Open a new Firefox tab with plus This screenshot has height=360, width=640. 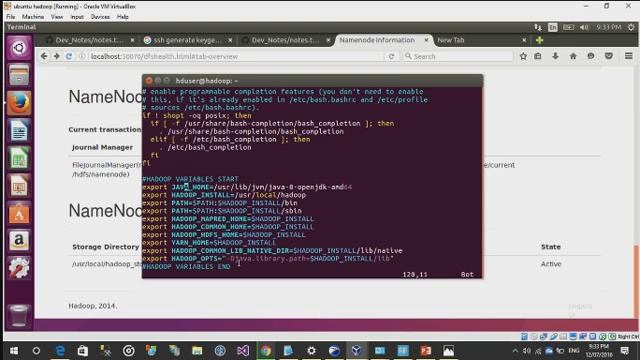tap(540, 40)
